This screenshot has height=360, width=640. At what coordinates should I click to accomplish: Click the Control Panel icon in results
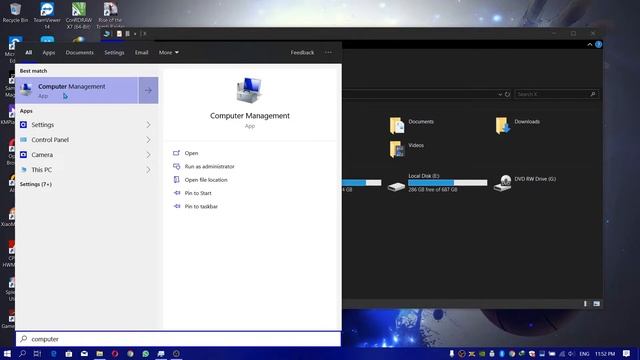[x=24, y=140]
